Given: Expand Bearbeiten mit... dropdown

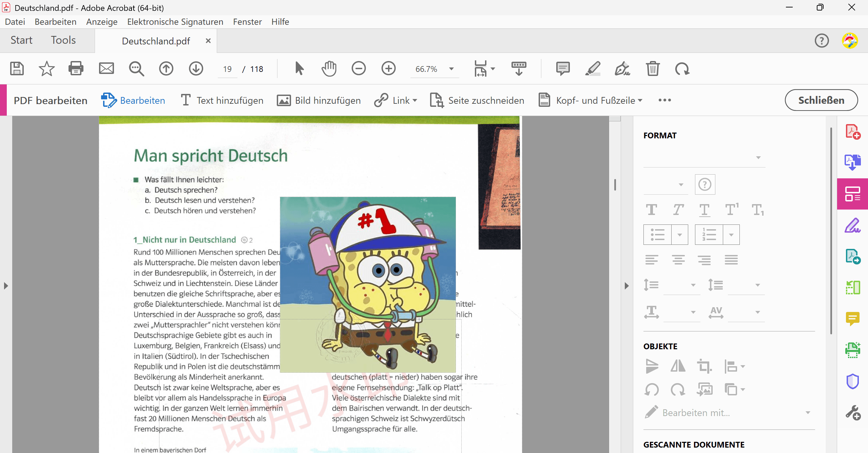Looking at the screenshot, I should [x=808, y=413].
